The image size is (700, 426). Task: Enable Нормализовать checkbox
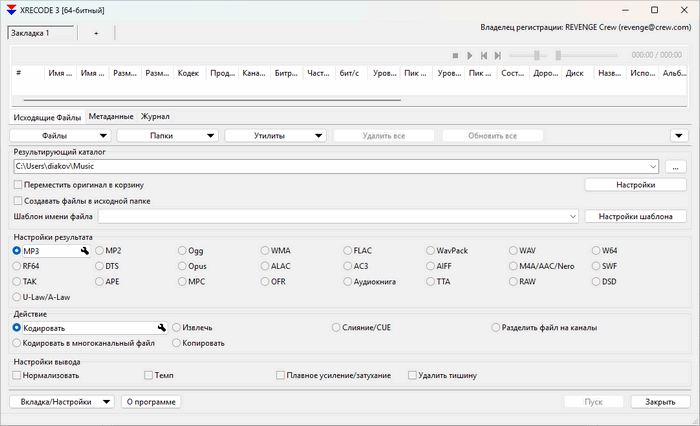click(x=17, y=376)
